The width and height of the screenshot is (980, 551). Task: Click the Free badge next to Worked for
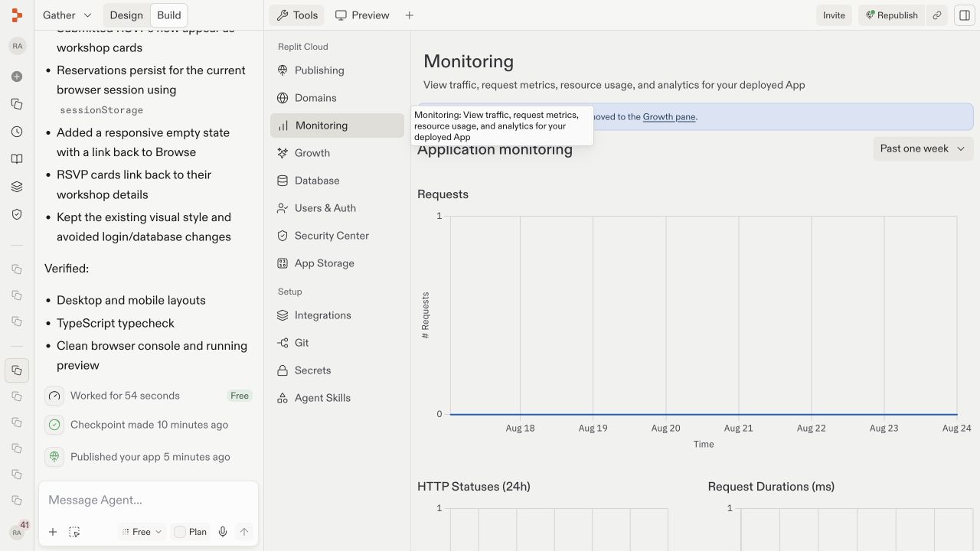(240, 396)
